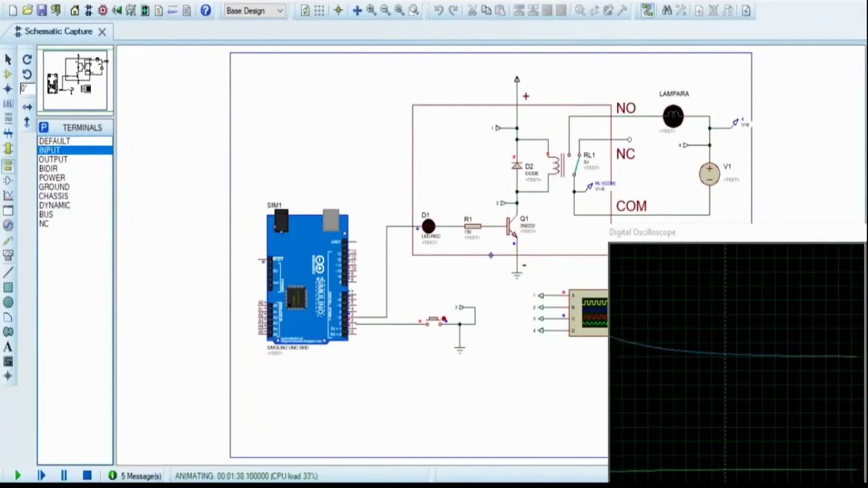Open a project with the folder icon
Viewport: 868px width, 488px height.
click(x=27, y=11)
